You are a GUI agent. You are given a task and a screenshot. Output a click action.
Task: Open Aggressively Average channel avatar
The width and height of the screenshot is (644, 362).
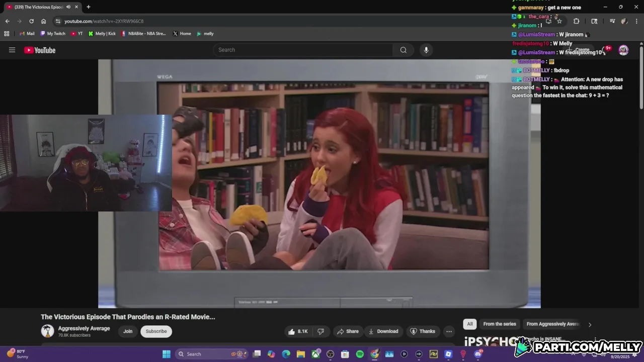point(47,331)
